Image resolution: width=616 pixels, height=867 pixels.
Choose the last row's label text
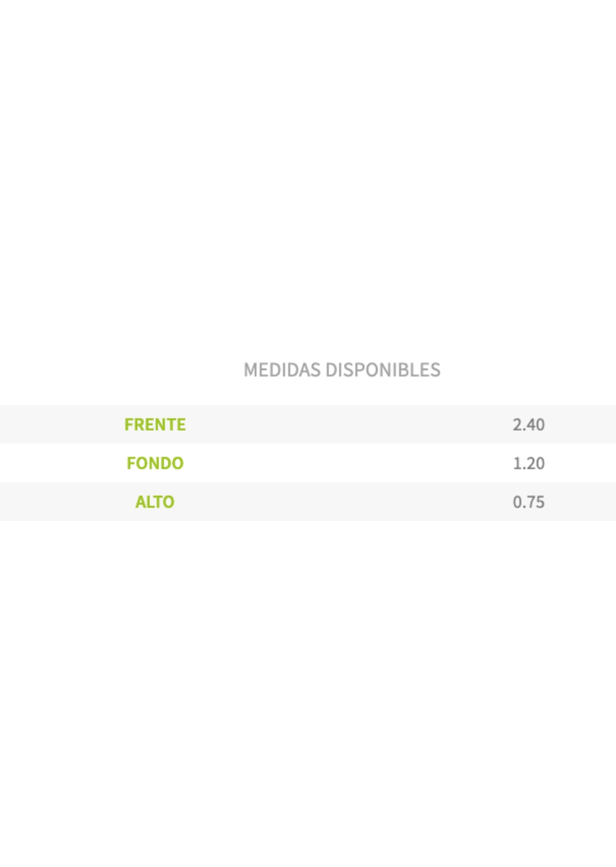tap(155, 502)
